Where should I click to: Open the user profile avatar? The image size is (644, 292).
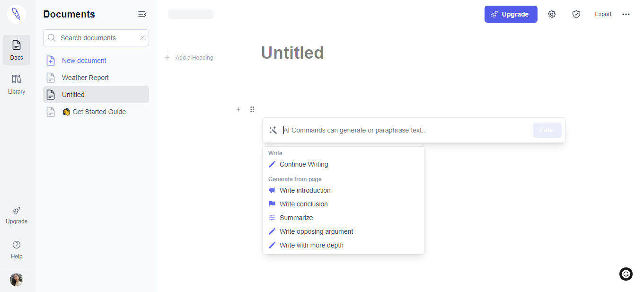click(17, 280)
